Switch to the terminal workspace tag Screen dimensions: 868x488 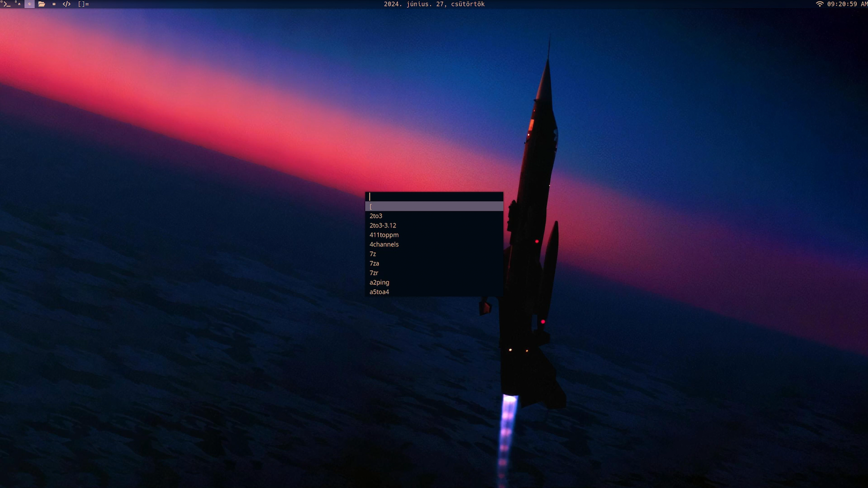(6, 4)
